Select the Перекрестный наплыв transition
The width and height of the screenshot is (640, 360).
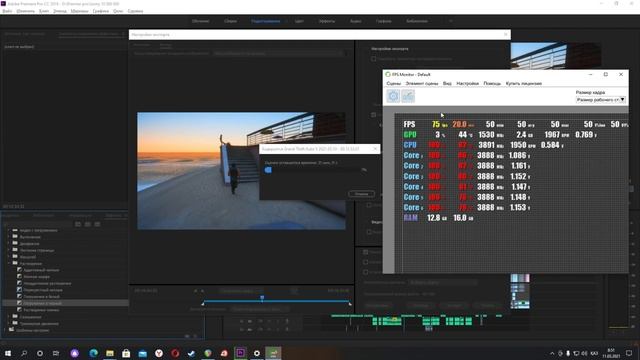[43, 290]
